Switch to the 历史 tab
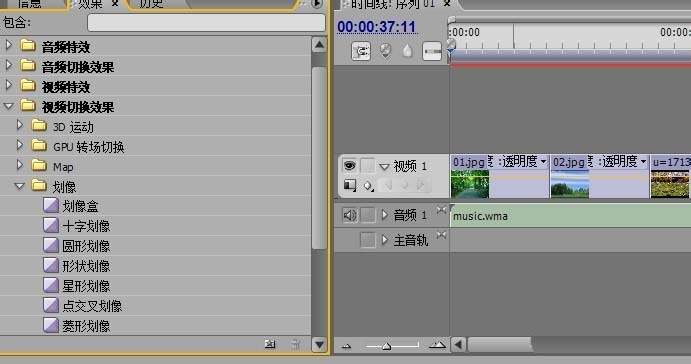691x364 pixels. coord(151,4)
